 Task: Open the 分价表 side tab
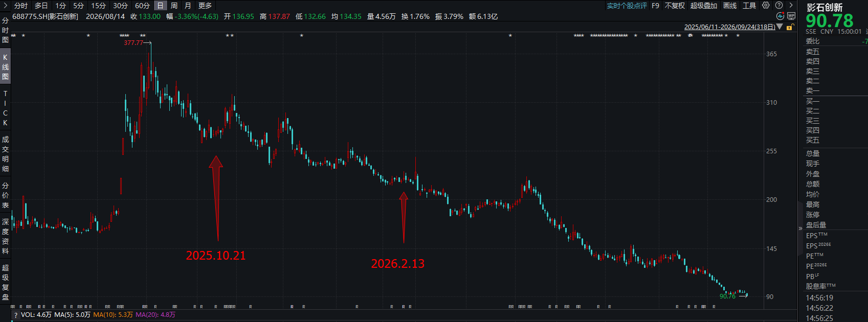pyautogui.click(x=5, y=195)
